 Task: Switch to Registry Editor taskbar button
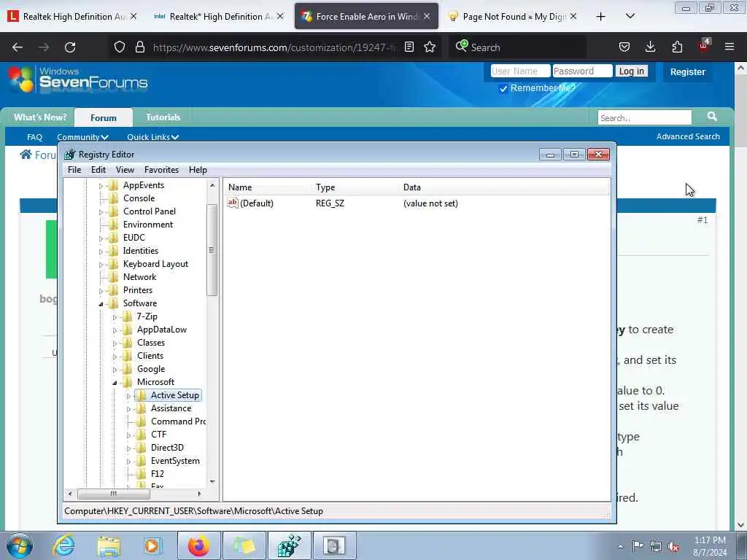coord(289,545)
